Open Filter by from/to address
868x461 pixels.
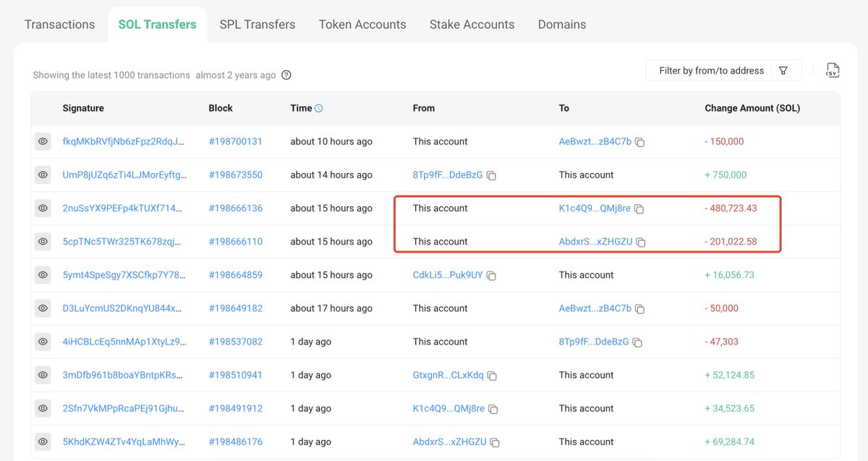click(723, 71)
